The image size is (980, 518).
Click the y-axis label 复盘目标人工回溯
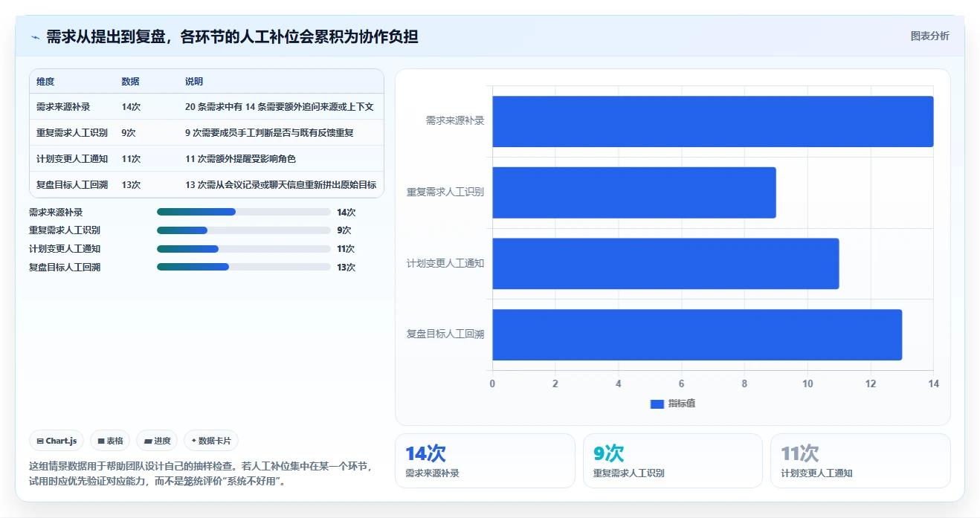point(445,334)
